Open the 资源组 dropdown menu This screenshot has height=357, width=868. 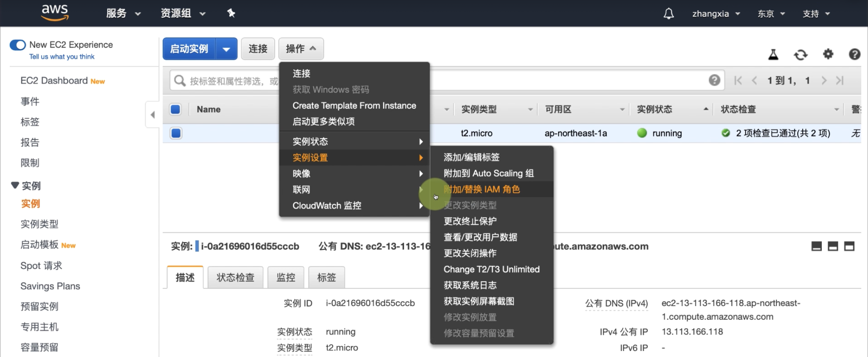pos(183,14)
